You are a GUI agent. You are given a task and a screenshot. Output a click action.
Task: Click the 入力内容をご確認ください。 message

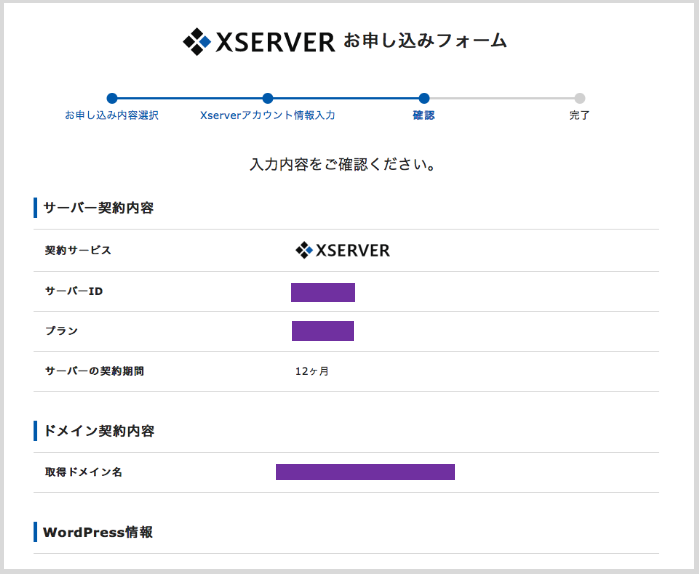click(x=342, y=164)
